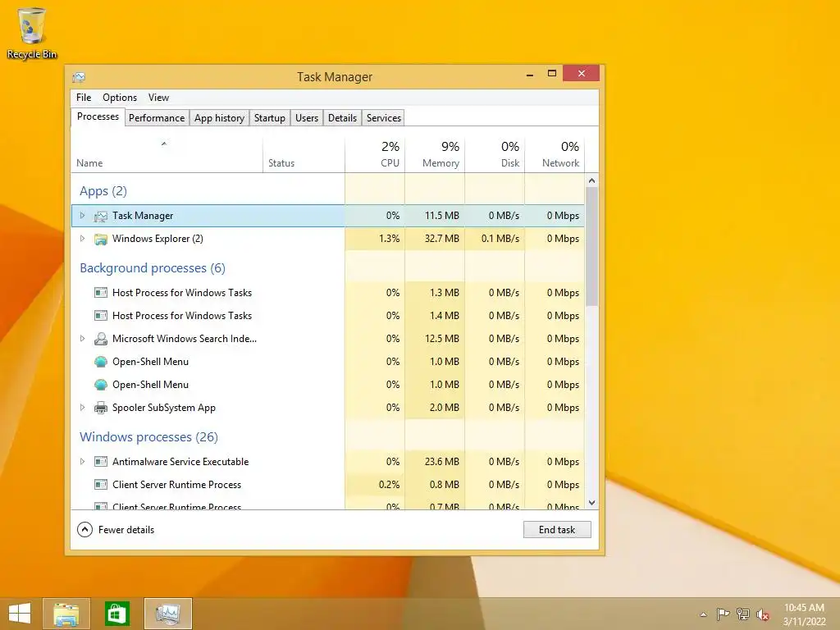Screen dimensions: 840x630
Task: Expand the Antimalware Service Executable row
Action: pyautogui.click(x=82, y=461)
